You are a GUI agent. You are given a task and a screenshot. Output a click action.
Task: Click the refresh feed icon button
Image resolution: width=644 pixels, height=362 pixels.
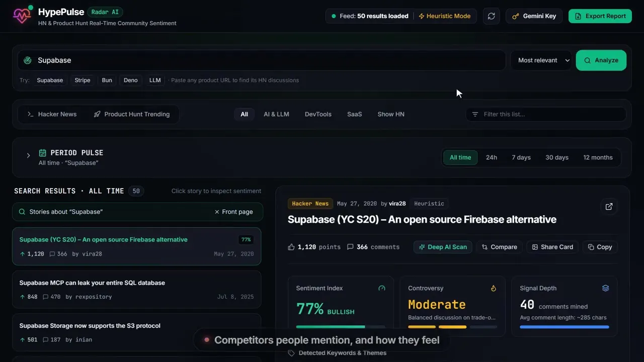[492, 16]
